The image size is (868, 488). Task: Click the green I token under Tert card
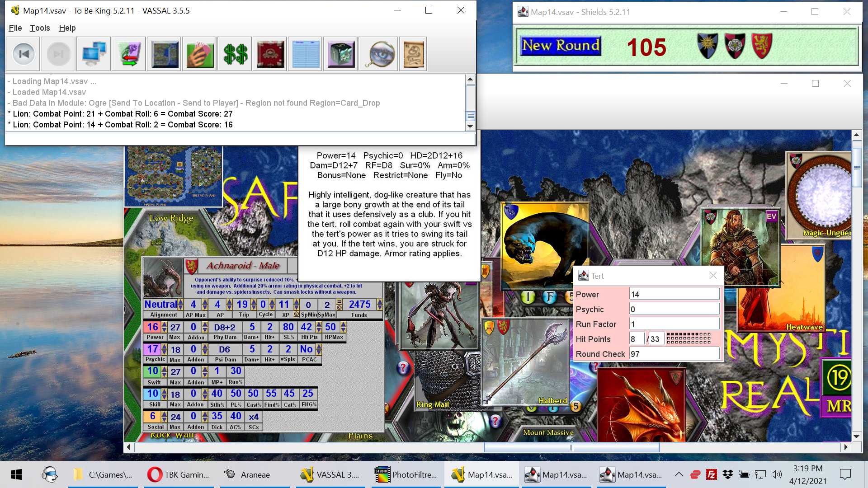[x=528, y=297]
